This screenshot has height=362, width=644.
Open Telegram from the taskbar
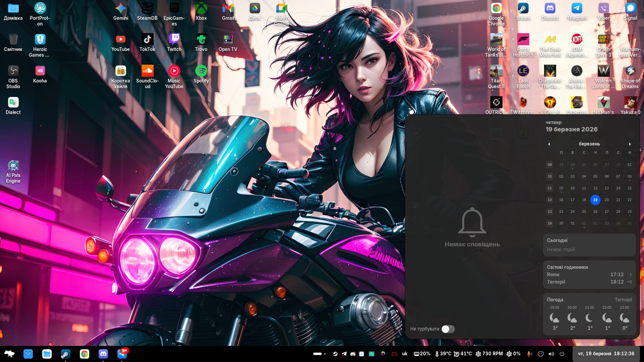click(122, 354)
